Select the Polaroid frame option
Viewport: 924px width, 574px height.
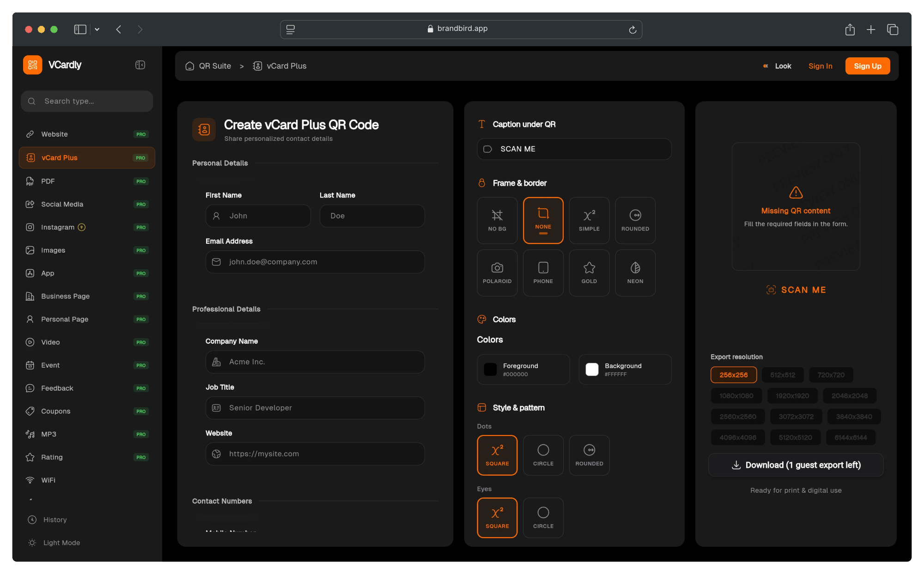pos(497,272)
